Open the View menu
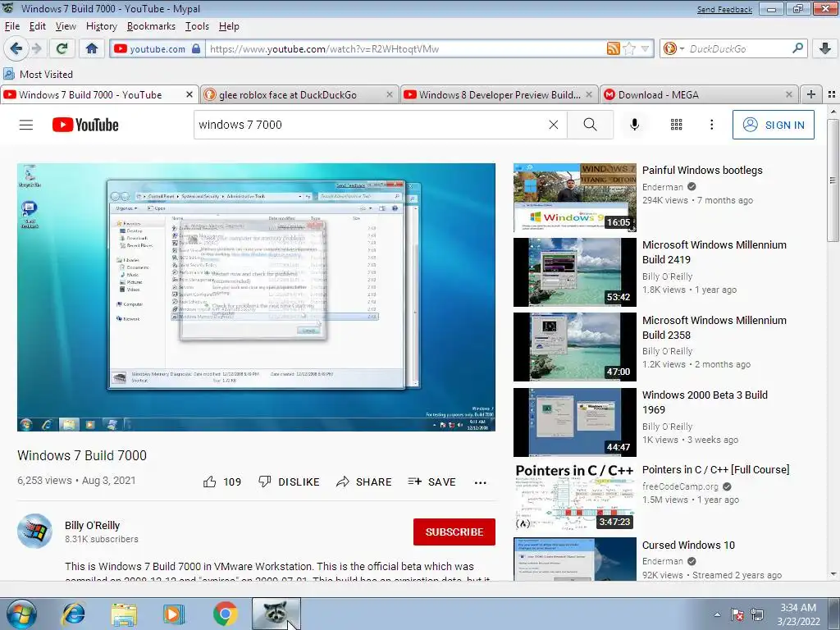 click(x=66, y=26)
